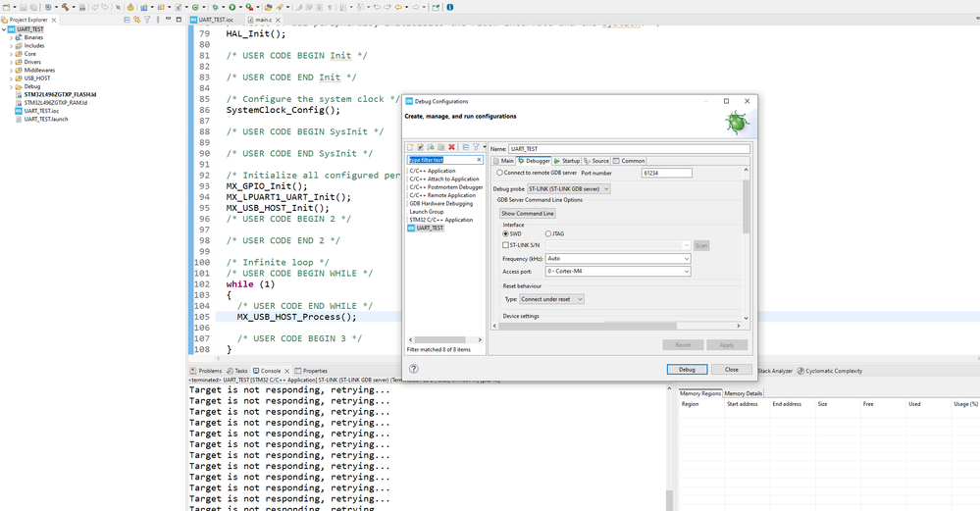Click New launch configuration icon in dialog
Viewport: 980px width, 511px height.
[x=410, y=147]
